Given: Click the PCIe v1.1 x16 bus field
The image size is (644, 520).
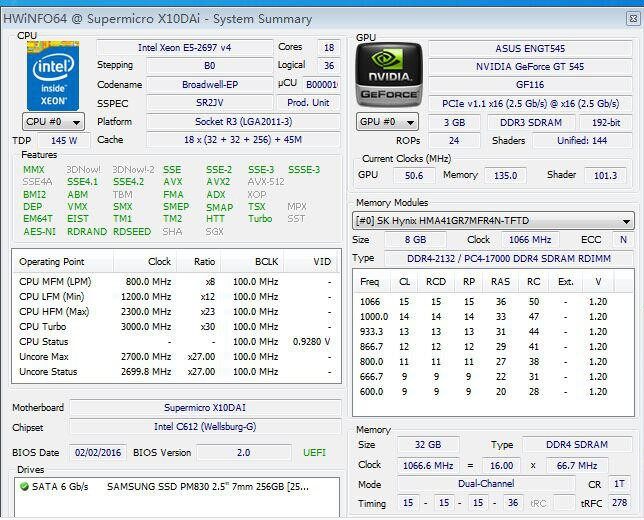Looking at the screenshot, I should [x=530, y=104].
